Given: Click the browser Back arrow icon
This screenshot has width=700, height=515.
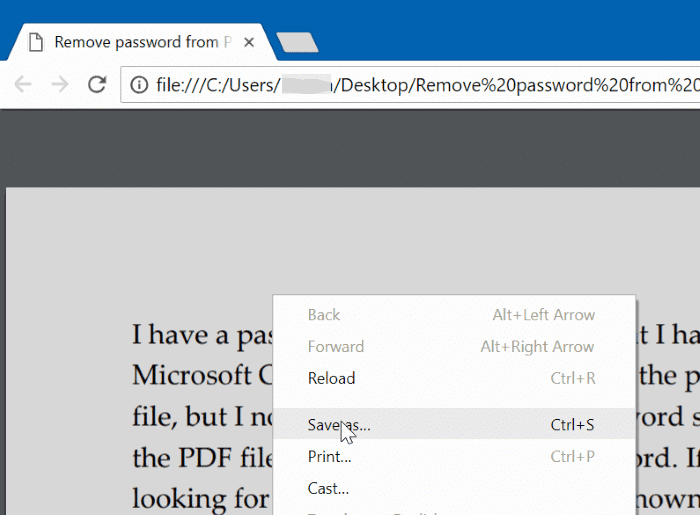Looking at the screenshot, I should (x=23, y=84).
